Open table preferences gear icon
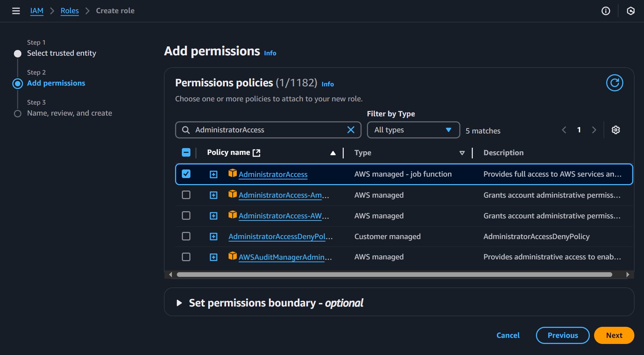Image resolution: width=644 pixels, height=355 pixels. 615,130
